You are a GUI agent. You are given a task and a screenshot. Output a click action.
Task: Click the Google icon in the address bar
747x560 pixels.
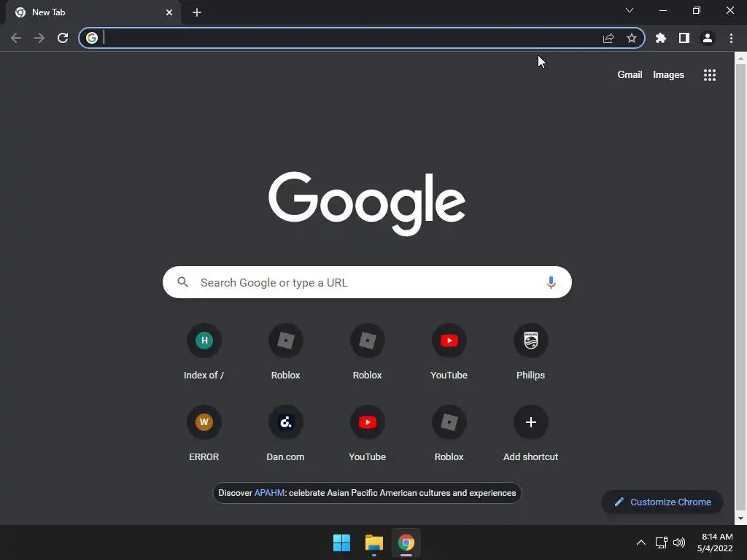coord(92,38)
